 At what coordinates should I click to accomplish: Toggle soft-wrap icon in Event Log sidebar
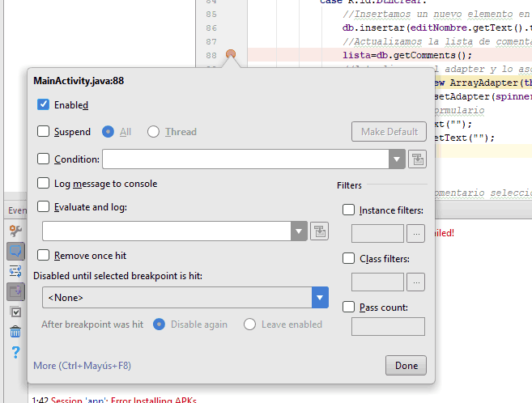pyautogui.click(x=15, y=271)
